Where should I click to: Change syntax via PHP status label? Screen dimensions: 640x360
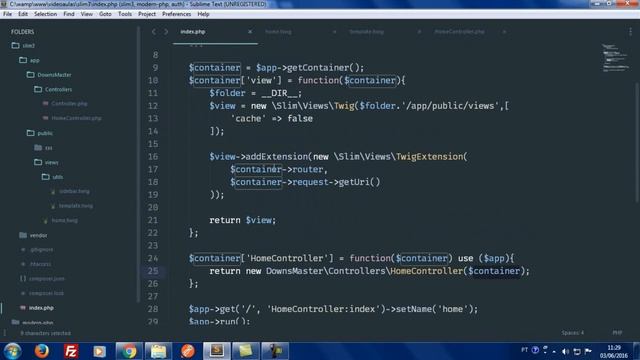click(x=617, y=333)
